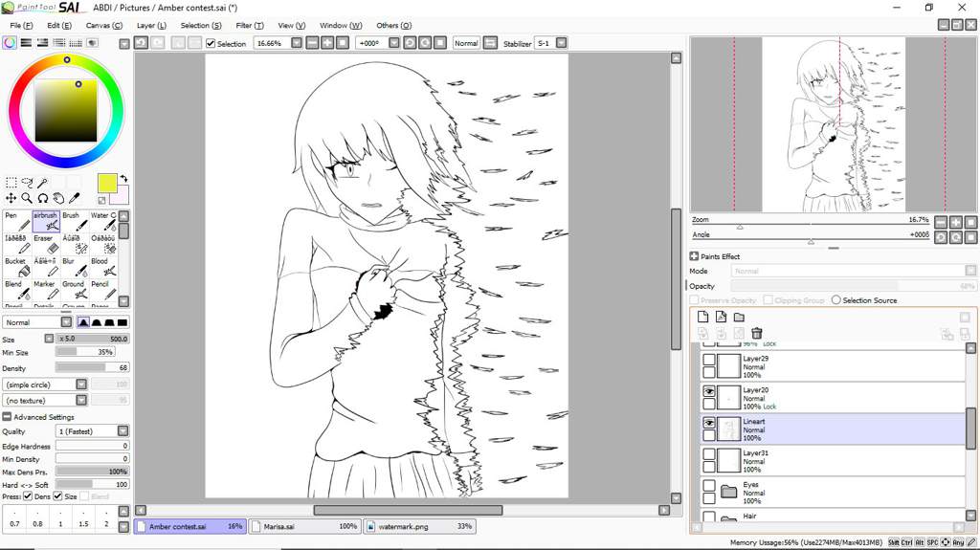This screenshot has height=550, width=980.
Task: Pick the Zoom magnifier tool
Action: click(x=27, y=198)
